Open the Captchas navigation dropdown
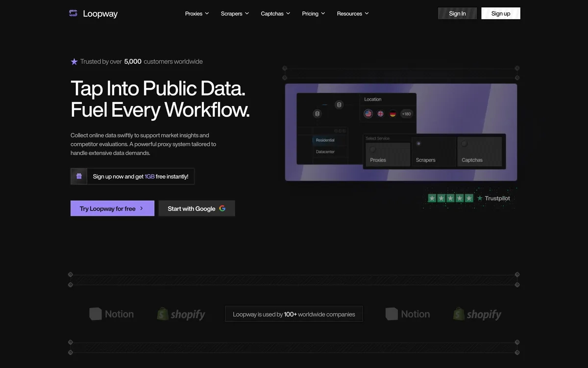 pos(275,14)
